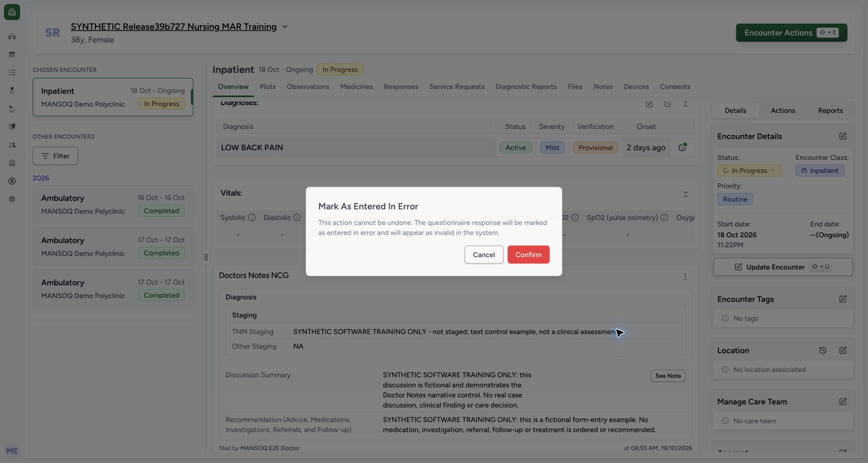
Task: Switch to the Medicines tab
Action: [x=357, y=86]
